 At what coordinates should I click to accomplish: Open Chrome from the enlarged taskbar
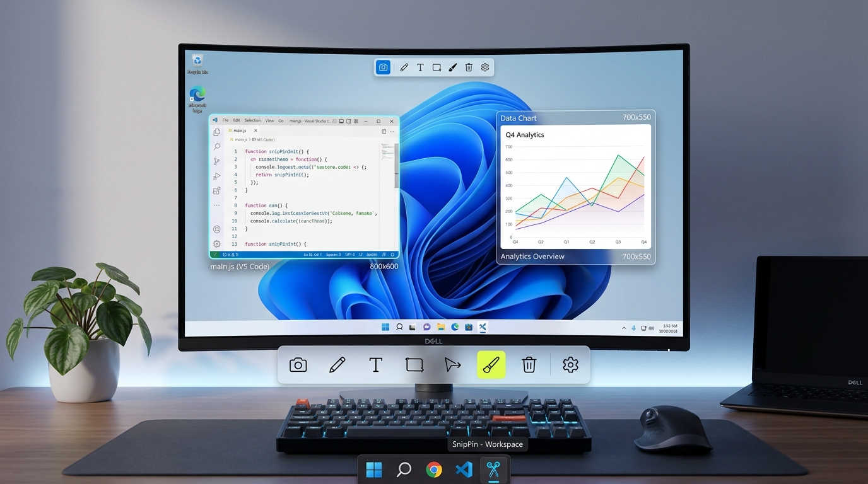pyautogui.click(x=434, y=470)
